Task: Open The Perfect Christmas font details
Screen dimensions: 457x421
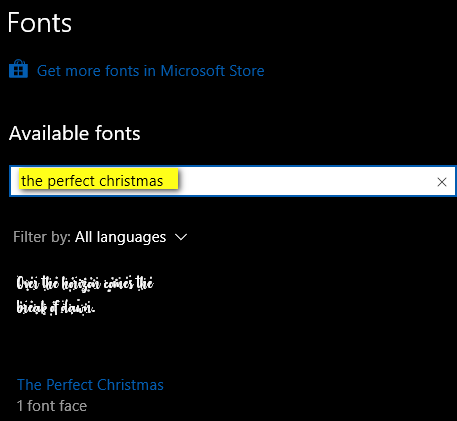Action: click(x=90, y=385)
